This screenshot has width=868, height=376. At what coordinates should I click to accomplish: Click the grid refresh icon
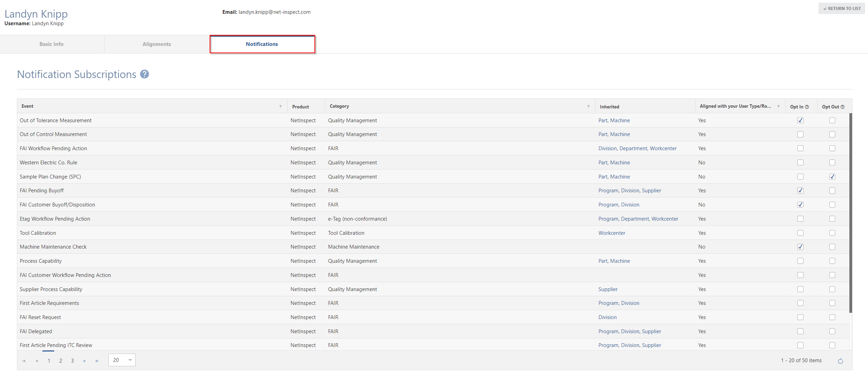point(840,361)
